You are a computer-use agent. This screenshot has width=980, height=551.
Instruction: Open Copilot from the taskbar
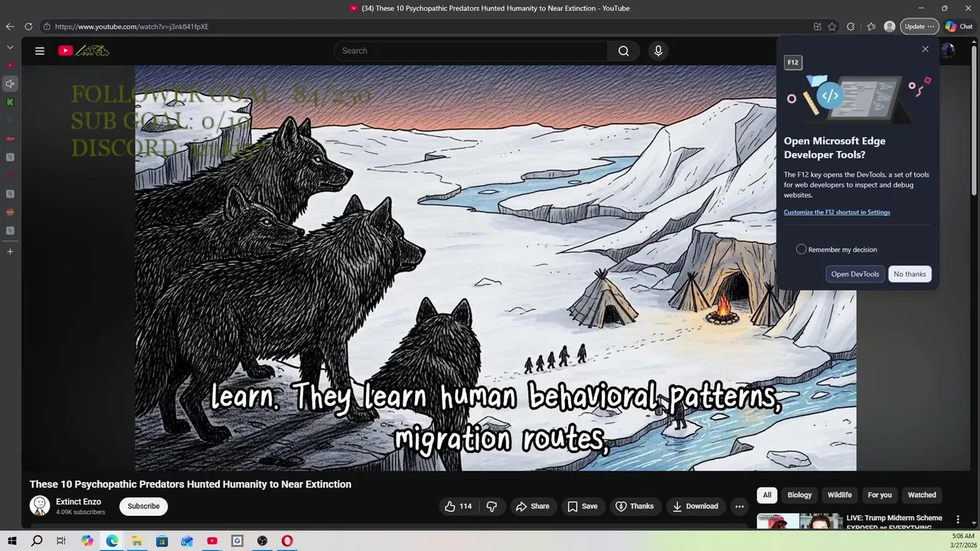coord(87,541)
